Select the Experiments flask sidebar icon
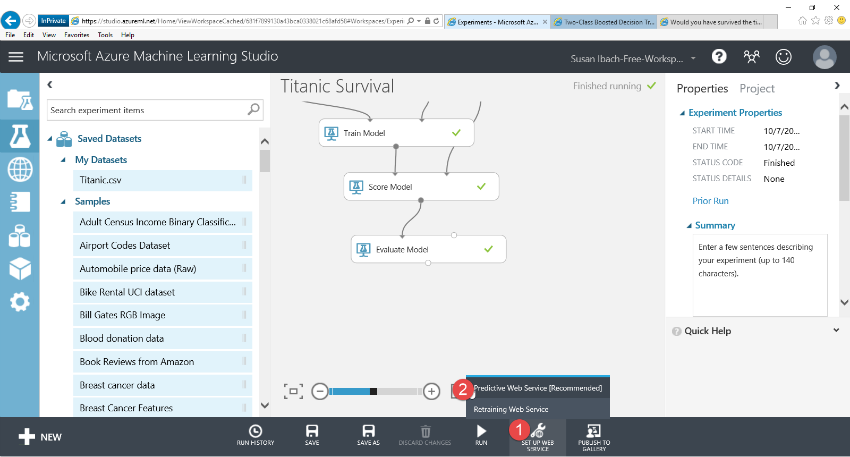 (20, 136)
